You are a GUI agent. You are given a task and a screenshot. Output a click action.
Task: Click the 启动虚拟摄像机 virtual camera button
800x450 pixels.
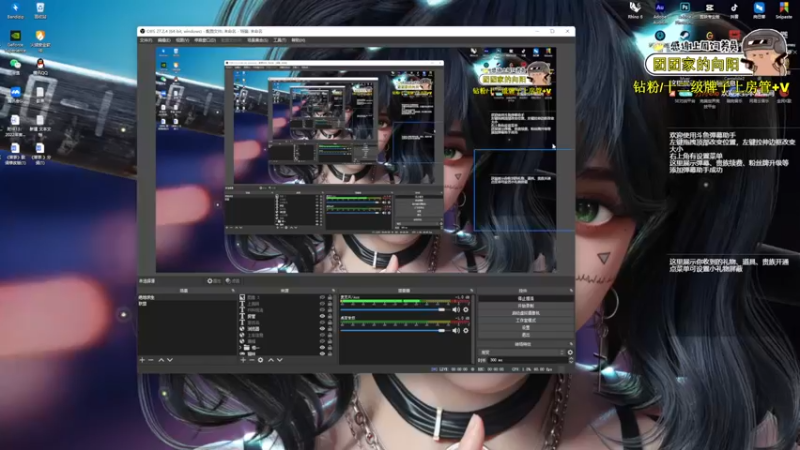click(x=526, y=313)
